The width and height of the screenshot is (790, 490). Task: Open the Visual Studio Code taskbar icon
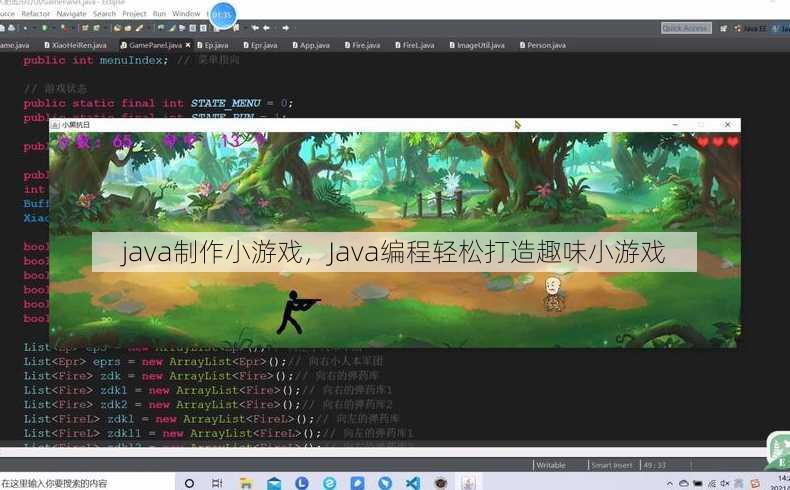413,483
